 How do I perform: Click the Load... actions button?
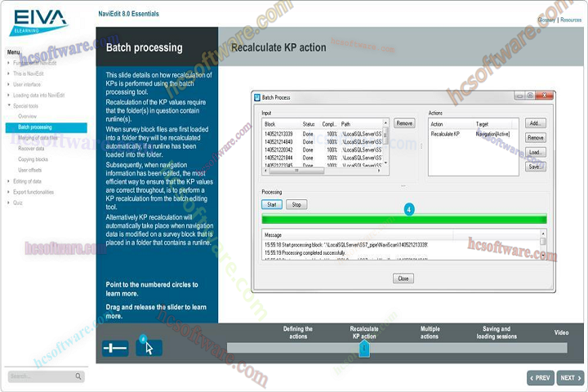pyautogui.click(x=535, y=152)
